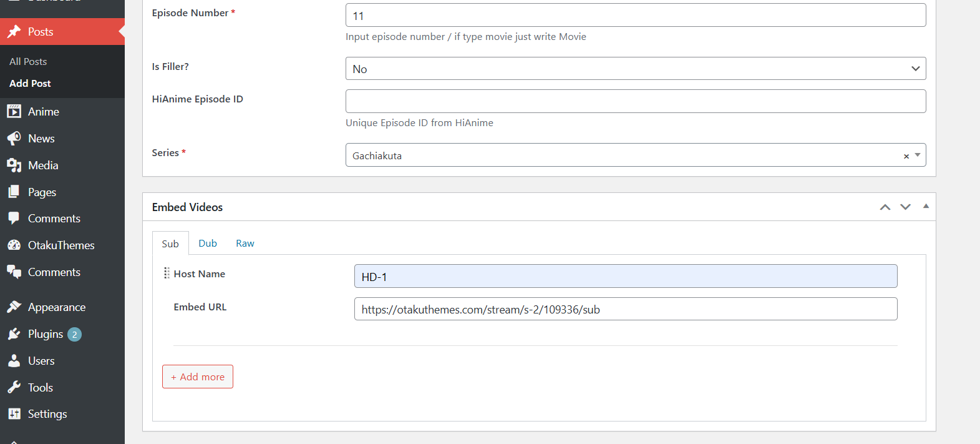Click the News megaphone icon

pyautogui.click(x=14, y=139)
